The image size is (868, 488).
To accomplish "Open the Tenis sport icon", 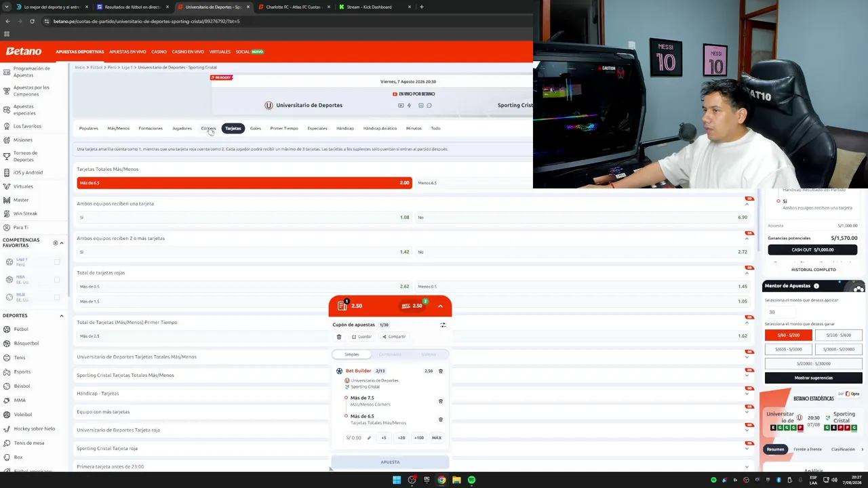I will coord(7,358).
